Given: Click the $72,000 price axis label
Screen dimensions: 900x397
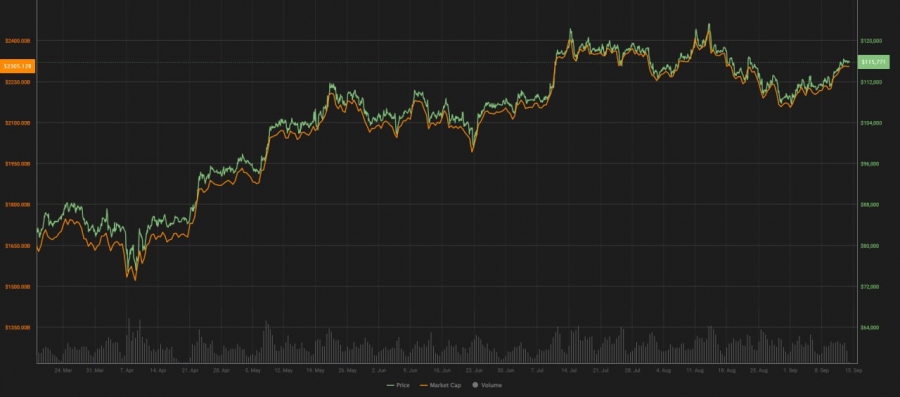Looking at the screenshot, I should pyautogui.click(x=870, y=286).
